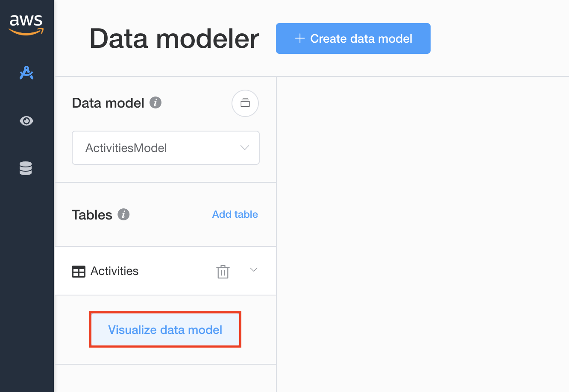
Task: Open the ActivitiesModel dropdown
Action: click(x=166, y=148)
